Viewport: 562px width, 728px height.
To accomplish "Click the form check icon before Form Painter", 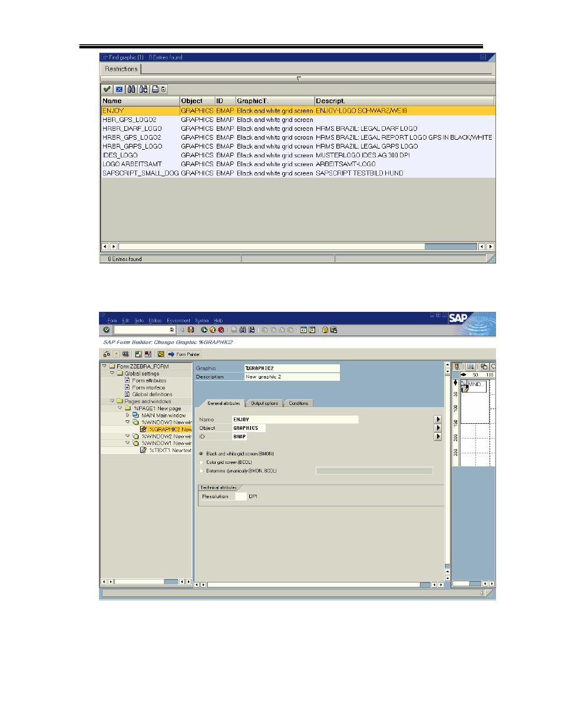I will [x=160, y=354].
